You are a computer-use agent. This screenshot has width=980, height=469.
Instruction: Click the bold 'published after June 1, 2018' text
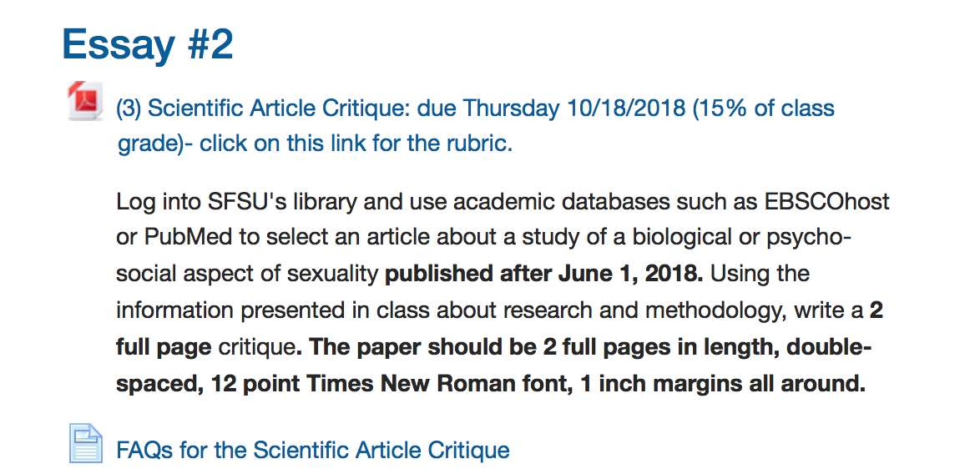pos(544,274)
